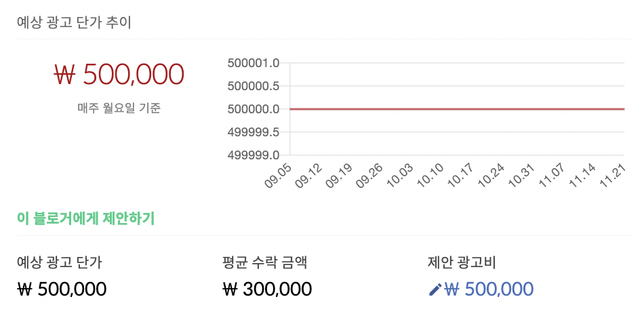Click the 500000.0 y-axis value label
Image resolution: width=644 pixels, height=320 pixels.
click(254, 109)
